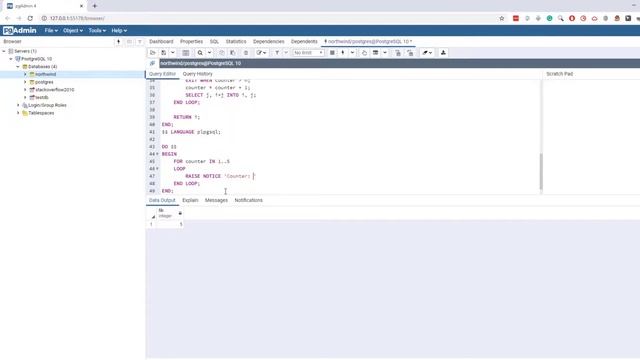
Task: Open the save options dropdown arrow
Action: point(173,53)
